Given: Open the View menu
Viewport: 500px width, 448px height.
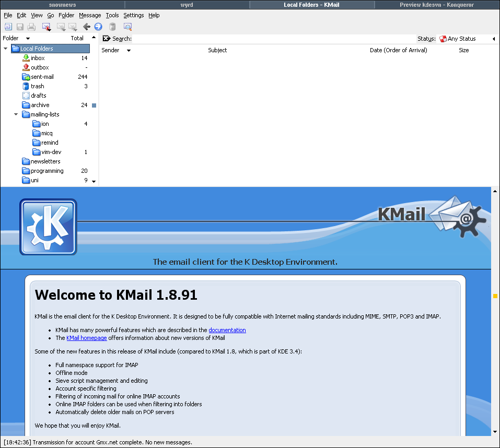Looking at the screenshot, I should coord(37,15).
